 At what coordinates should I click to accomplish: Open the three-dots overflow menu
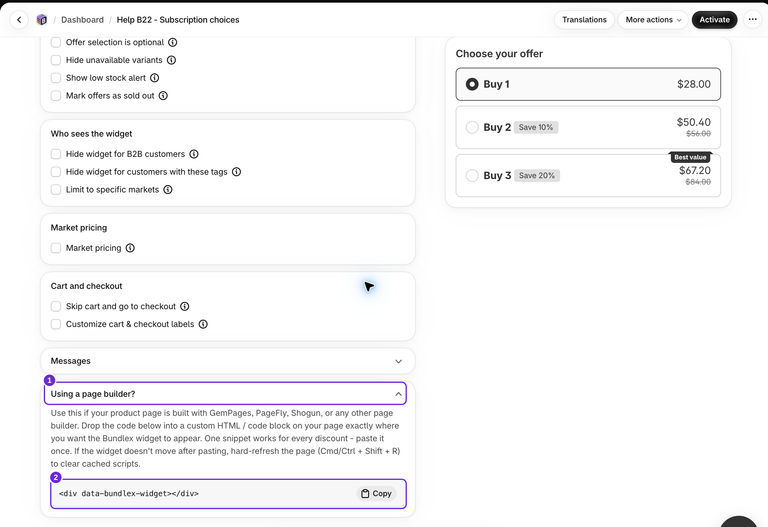pos(752,20)
